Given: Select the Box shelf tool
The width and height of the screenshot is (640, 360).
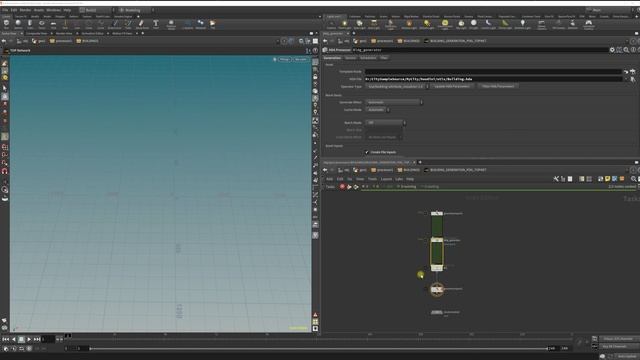Looking at the screenshot, I should tap(6, 24).
